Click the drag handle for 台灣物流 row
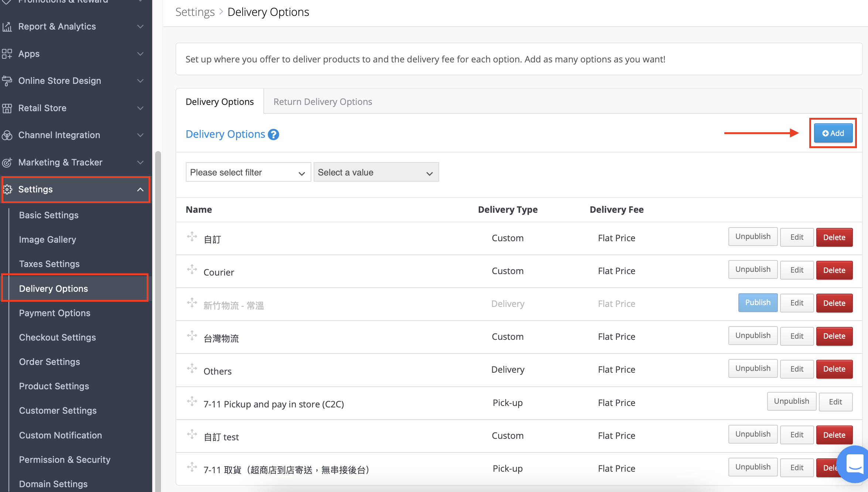The width and height of the screenshot is (868, 492). pos(192,336)
